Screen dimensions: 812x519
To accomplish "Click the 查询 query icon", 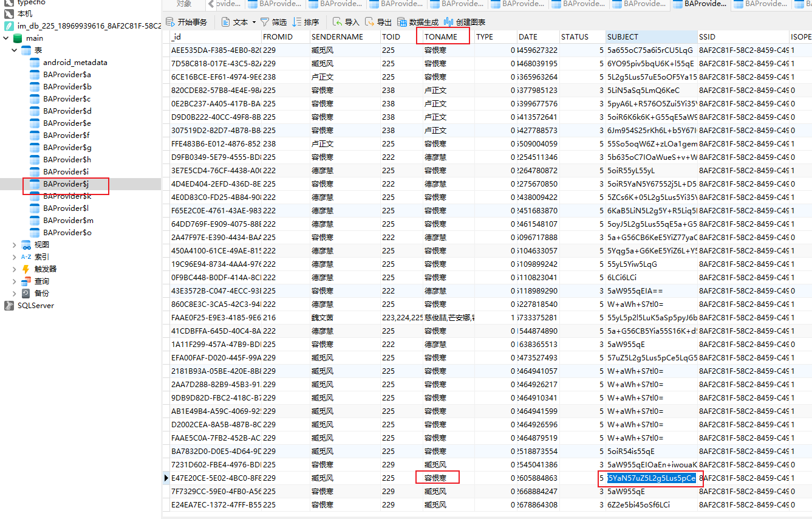I will (26, 281).
